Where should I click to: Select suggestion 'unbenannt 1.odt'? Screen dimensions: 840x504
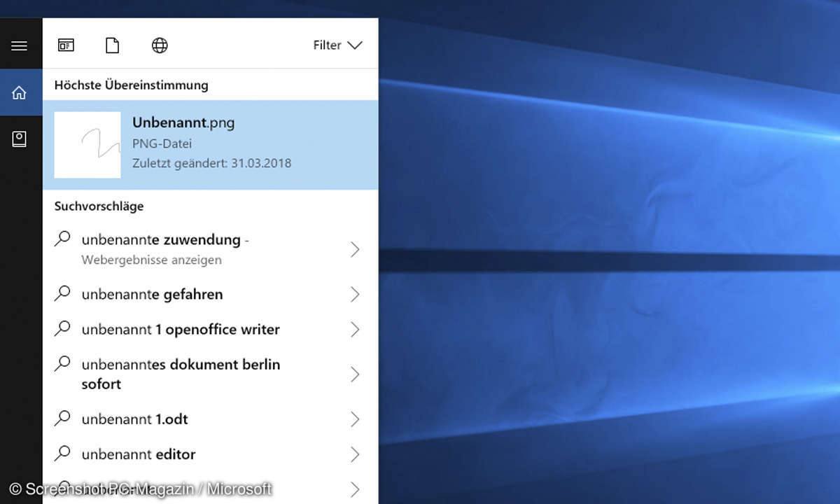click(x=210, y=419)
